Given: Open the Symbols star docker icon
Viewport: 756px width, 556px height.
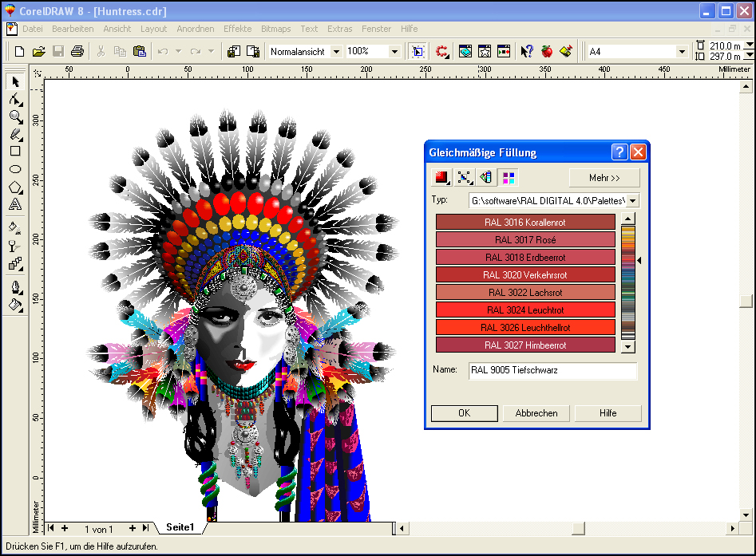Looking at the screenshot, I should tap(485, 51).
